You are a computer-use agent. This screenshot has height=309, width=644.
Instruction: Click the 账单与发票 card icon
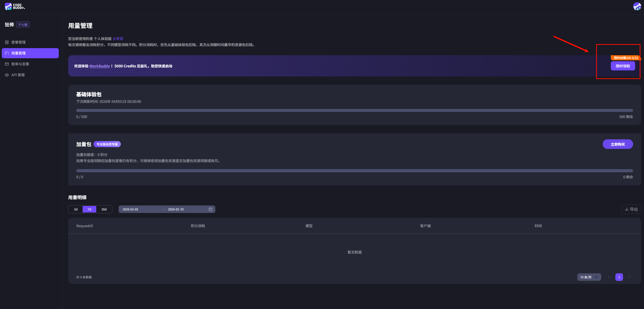[x=7, y=64]
